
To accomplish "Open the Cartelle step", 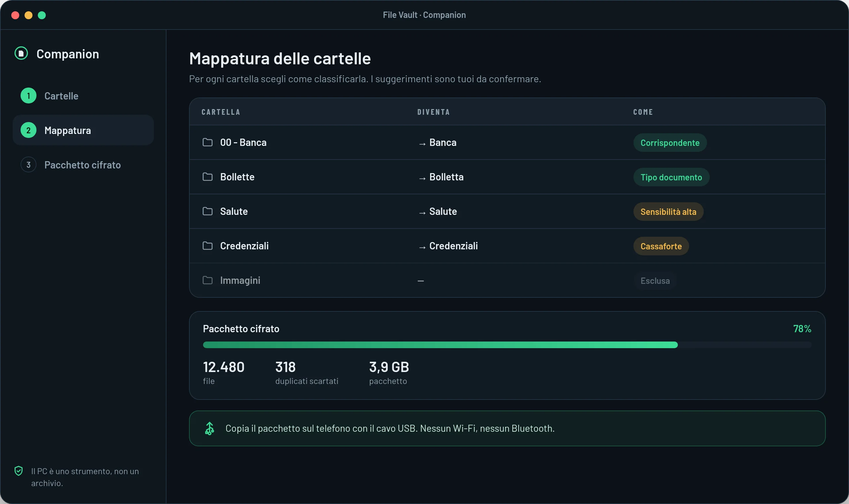I will click(83, 96).
